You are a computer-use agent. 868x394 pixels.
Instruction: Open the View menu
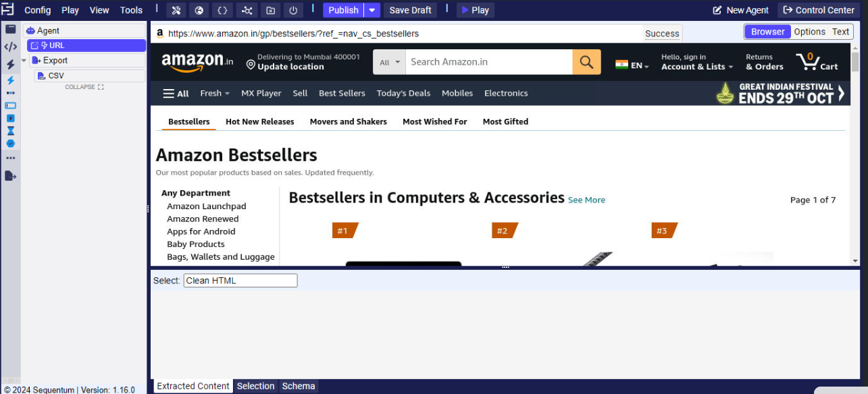99,10
